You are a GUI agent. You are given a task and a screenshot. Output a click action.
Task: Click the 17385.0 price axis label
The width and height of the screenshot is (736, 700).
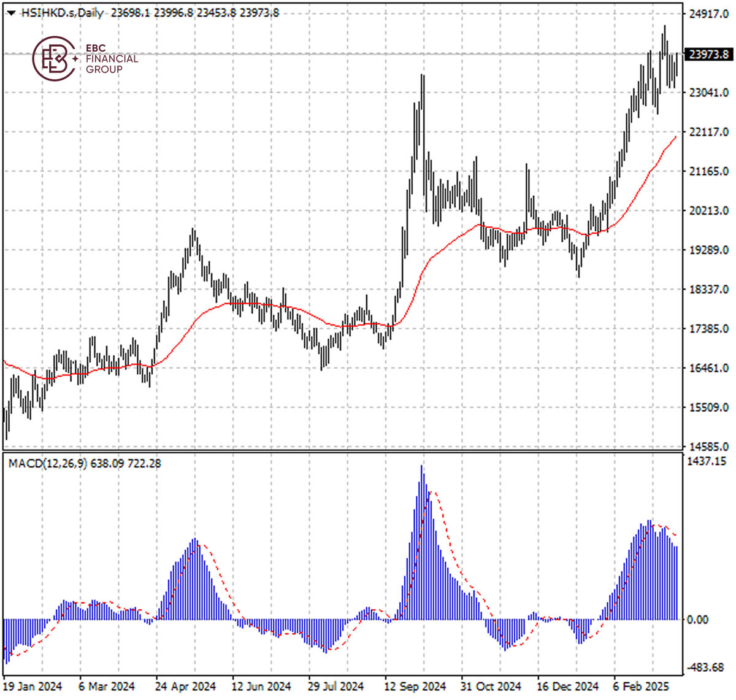(x=709, y=329)
